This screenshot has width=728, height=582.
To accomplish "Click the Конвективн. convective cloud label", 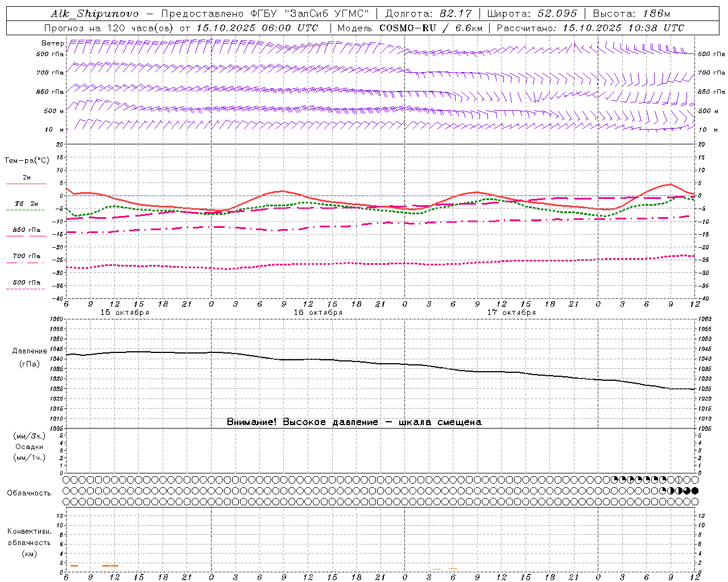I will coord(29,531).
